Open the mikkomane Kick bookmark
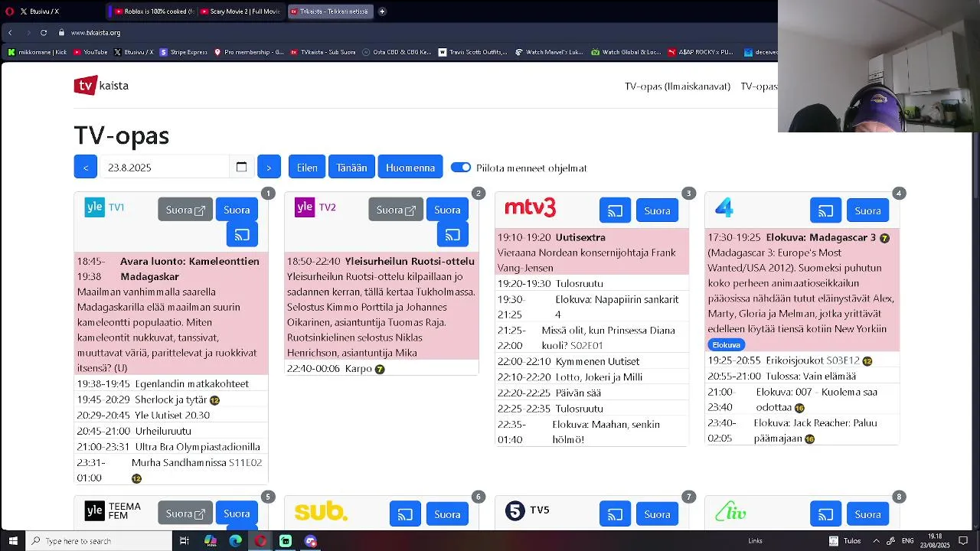The height and width of the screenshot is (551, 980). [38, 52]
